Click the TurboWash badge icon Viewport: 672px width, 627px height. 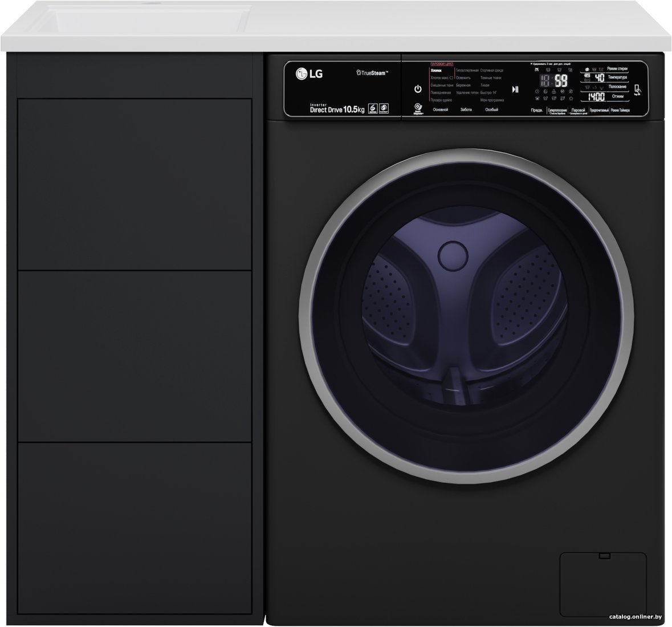coord(384,108)
